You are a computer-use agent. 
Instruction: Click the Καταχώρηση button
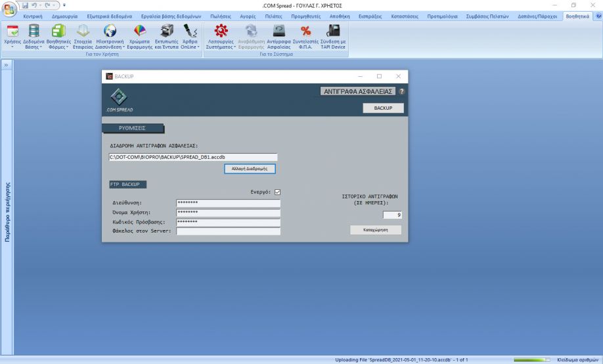tap(375, 230)
